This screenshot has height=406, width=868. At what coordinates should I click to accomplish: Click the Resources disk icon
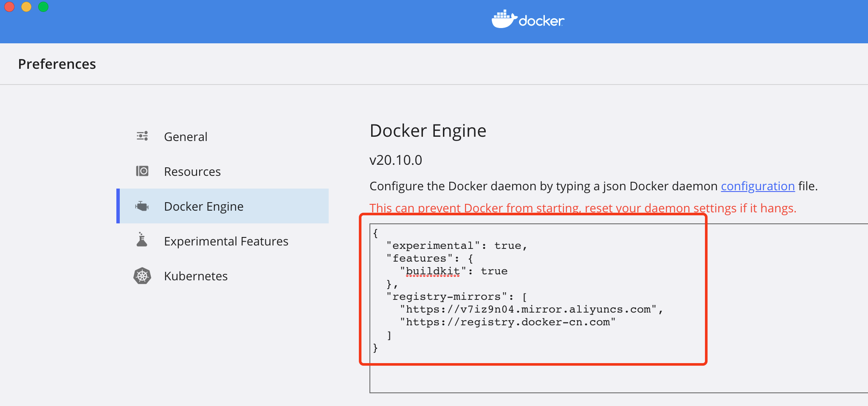[x=142, y=171]
